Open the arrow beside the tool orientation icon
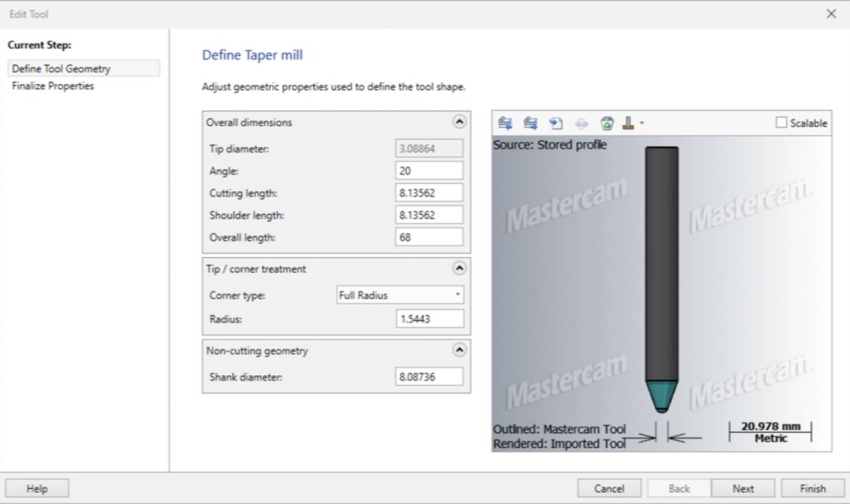This screenshot has height=504, width=850. 642,123
